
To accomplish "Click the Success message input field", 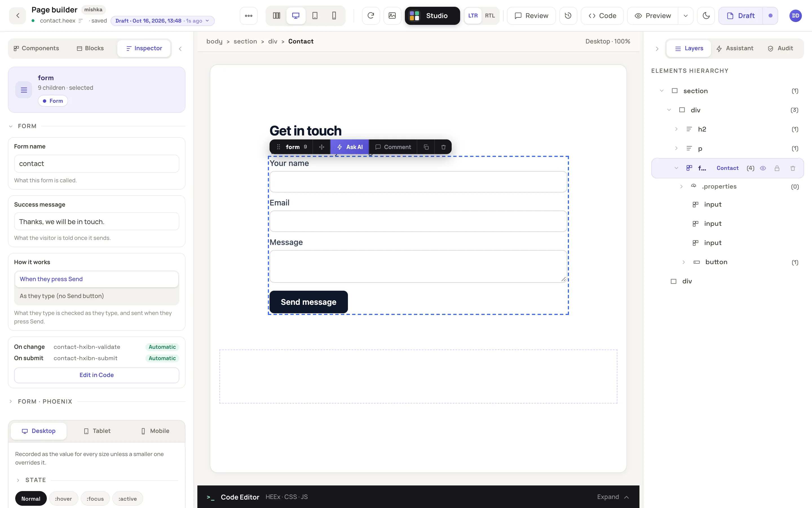I will 97,222.
